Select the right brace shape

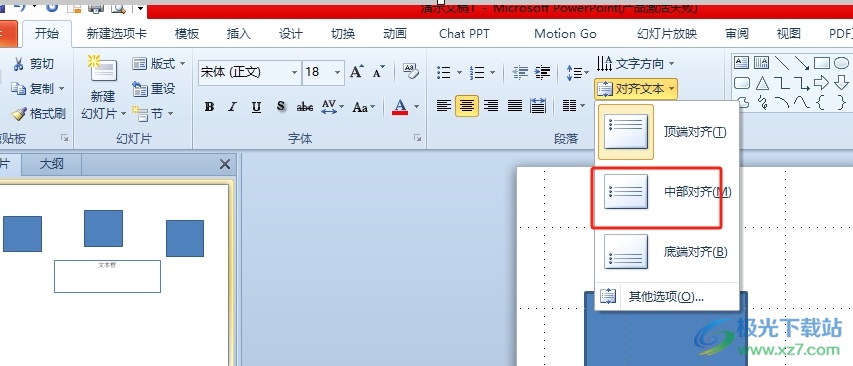pos(842,102)
